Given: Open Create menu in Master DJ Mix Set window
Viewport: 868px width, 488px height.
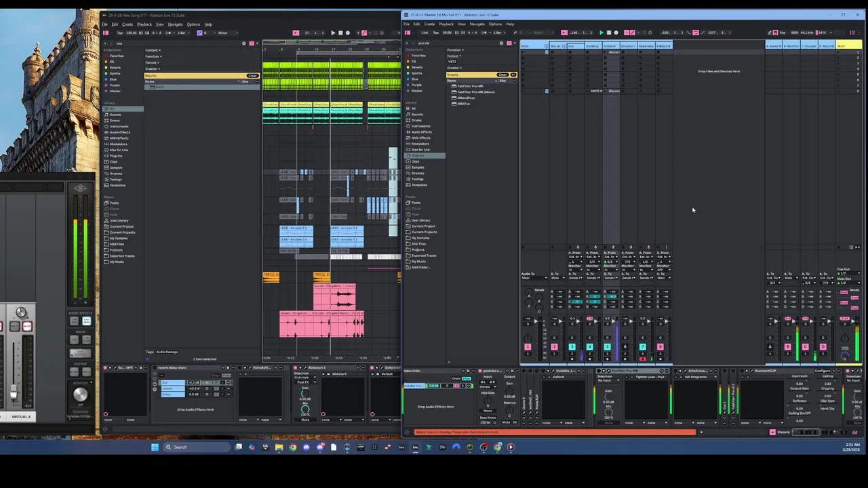Looking at the screenshot, I should [429, 24].
